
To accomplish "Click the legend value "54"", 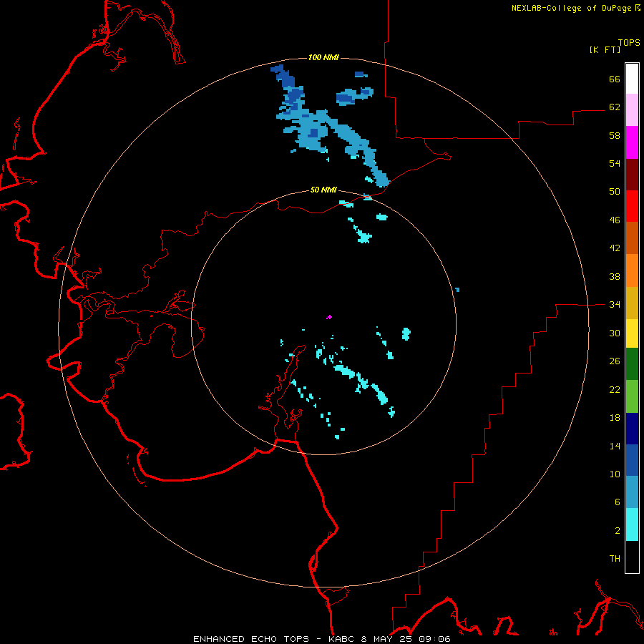I will tap(615, 163).
